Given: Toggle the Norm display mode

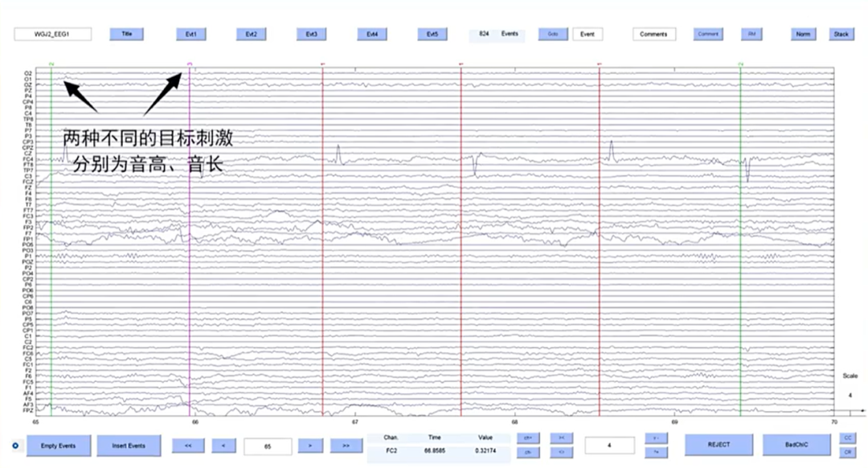Looking at the screenshot, I should pyautogui.click(x=801, y=35).
